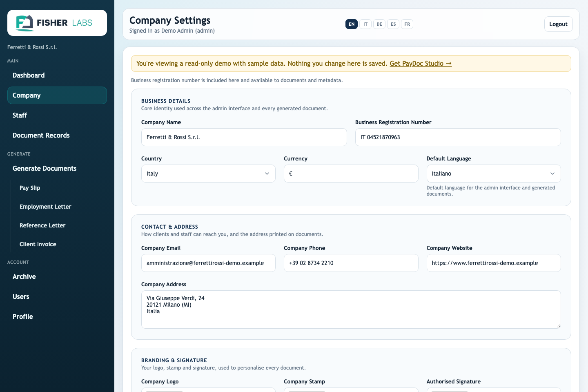This screenshot has height=392, width=588.
Task: Switch language to EN
Action: (x=352, y=24)
